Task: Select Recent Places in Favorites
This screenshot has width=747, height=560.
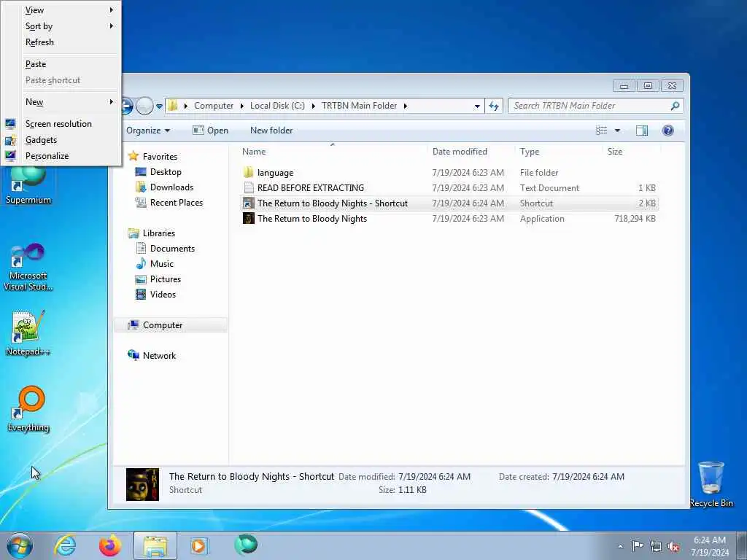Action: point(169,203)
